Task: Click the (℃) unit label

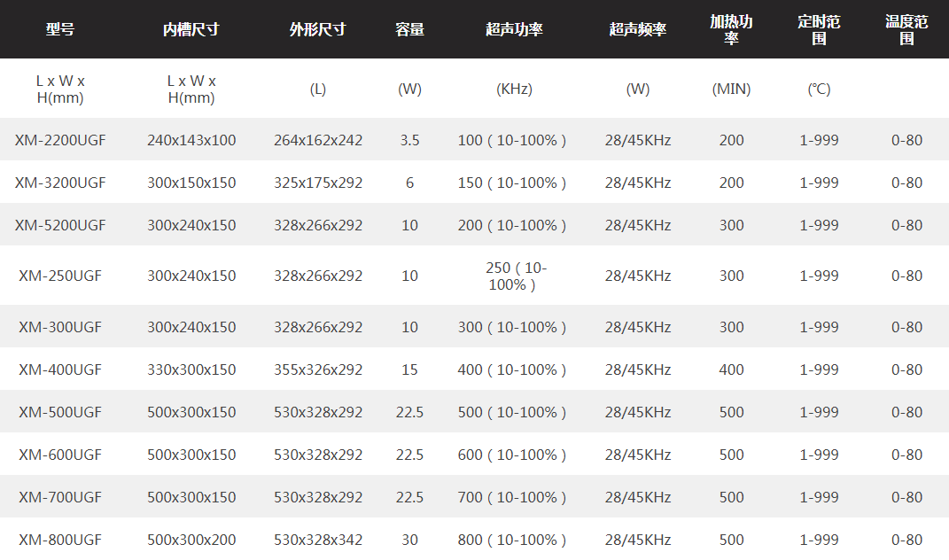Action: [x=819, y=89]
